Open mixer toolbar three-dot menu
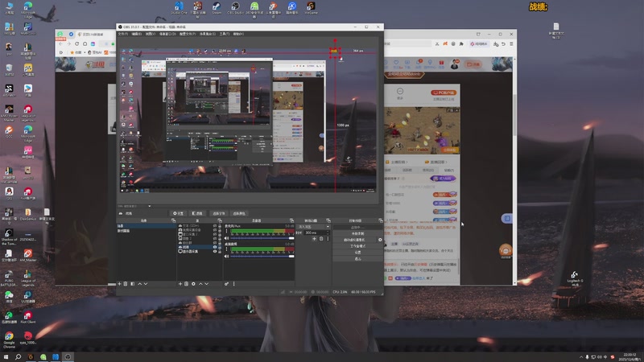Screen dimensions: 644x362 point(234,284)
